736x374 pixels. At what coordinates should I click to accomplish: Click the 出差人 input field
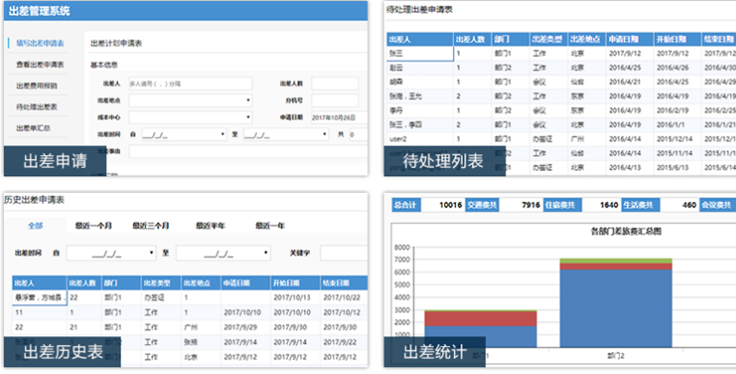point(191,84)
